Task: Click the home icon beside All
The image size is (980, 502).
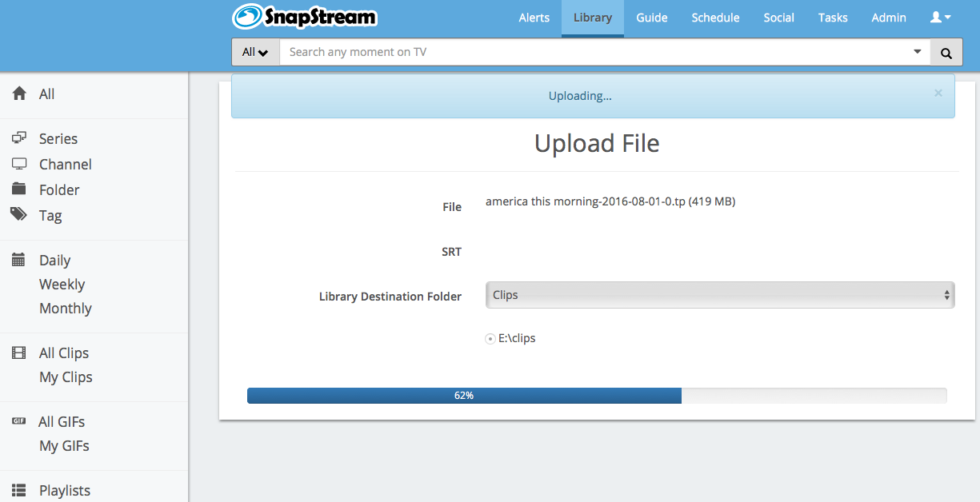Action: click(x=19, y=94)
